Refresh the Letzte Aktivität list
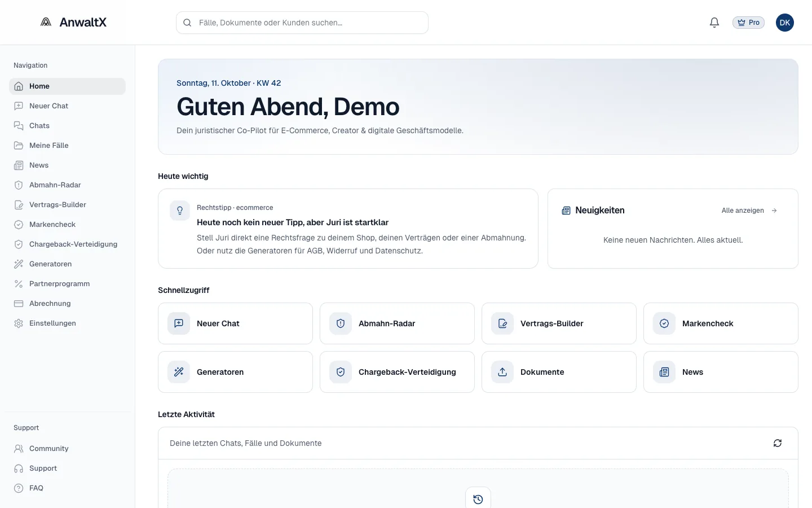 778,443
